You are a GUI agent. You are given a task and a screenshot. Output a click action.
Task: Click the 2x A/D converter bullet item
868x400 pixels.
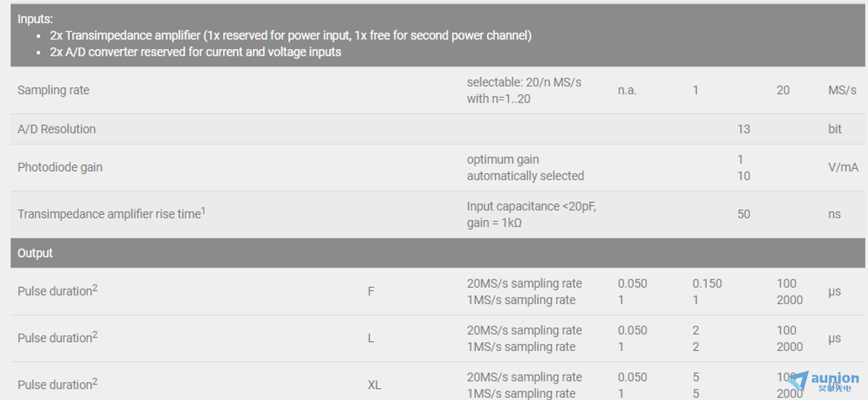pos(196,52)
